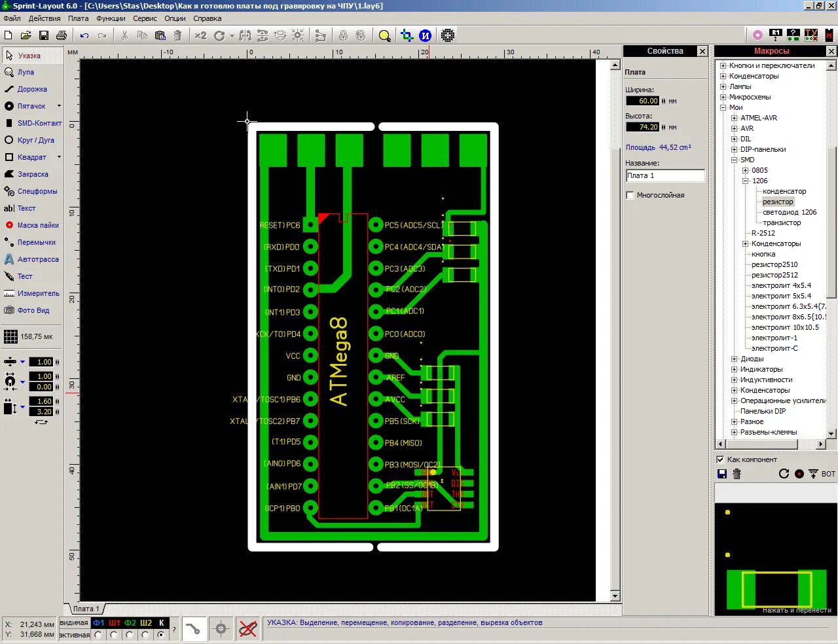Click the crossed-out red rubber band icon
The height and width of the screenshot is (644, 838).
pyautogui.click(x=247, y=629)
